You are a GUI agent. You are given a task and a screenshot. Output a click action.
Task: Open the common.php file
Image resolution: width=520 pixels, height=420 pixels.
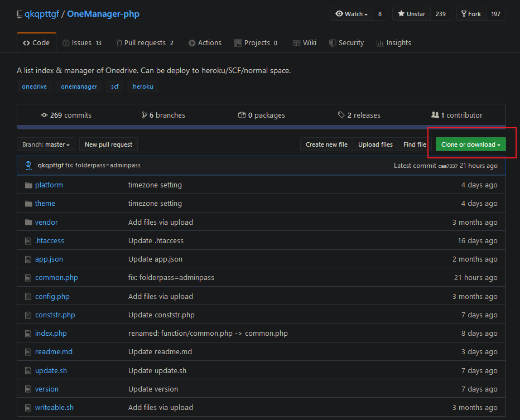tap(57, 278)
